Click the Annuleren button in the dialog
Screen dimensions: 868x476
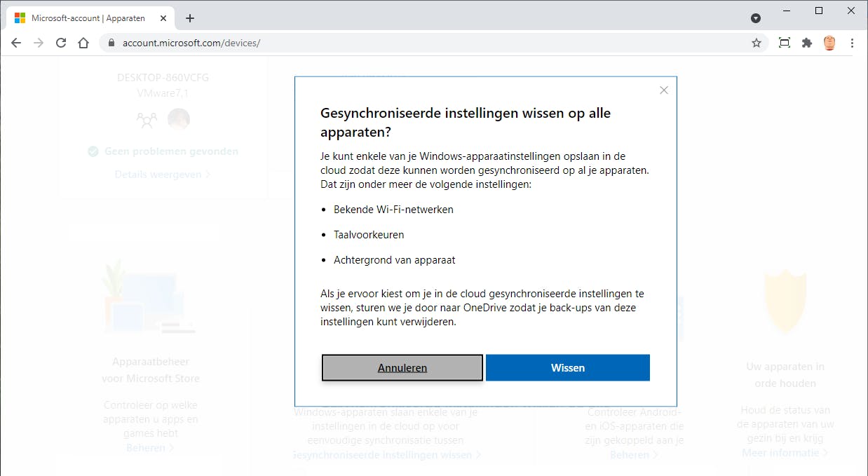pos(402,367)
